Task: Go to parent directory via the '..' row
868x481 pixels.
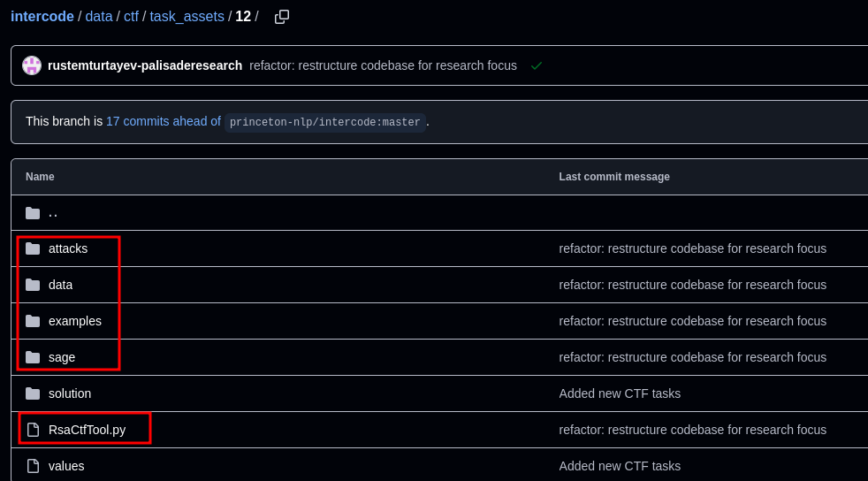Action: (53, 213)
